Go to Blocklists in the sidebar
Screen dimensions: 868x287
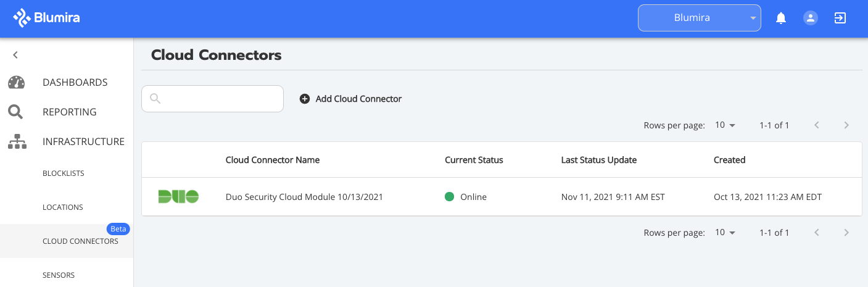tap(64, 173)
